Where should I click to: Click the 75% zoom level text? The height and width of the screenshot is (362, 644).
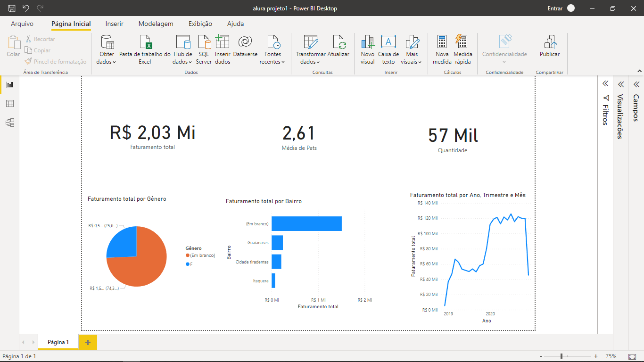pos(611,356)
